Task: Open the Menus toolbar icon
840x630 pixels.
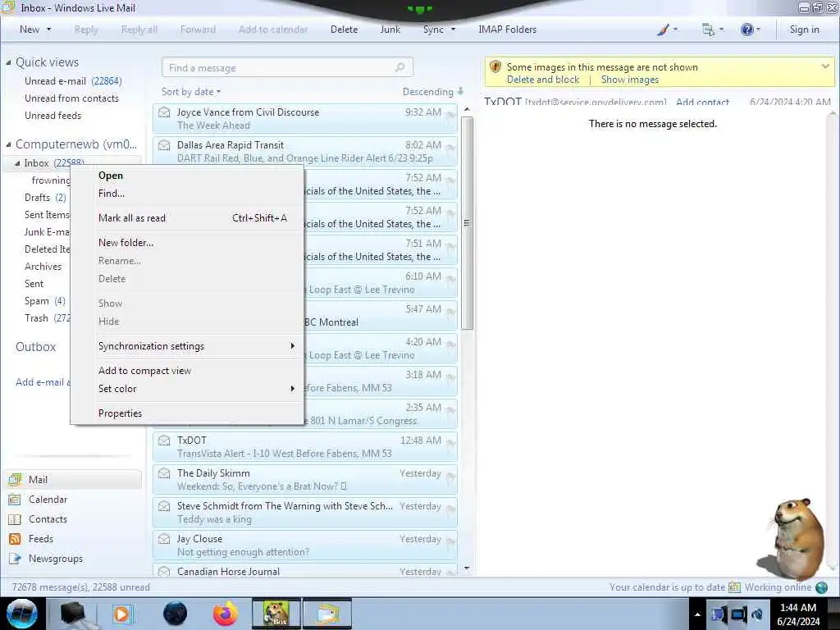Action: 708,30
